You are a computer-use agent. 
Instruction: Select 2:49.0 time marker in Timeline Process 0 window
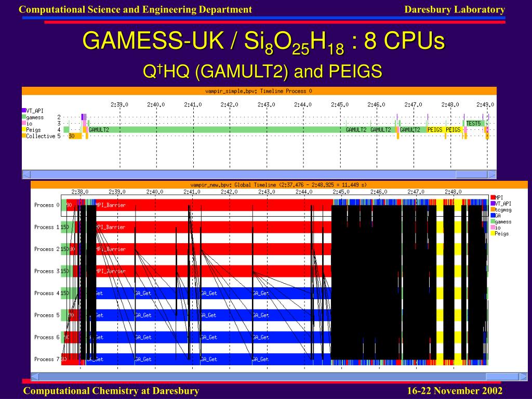485,104
